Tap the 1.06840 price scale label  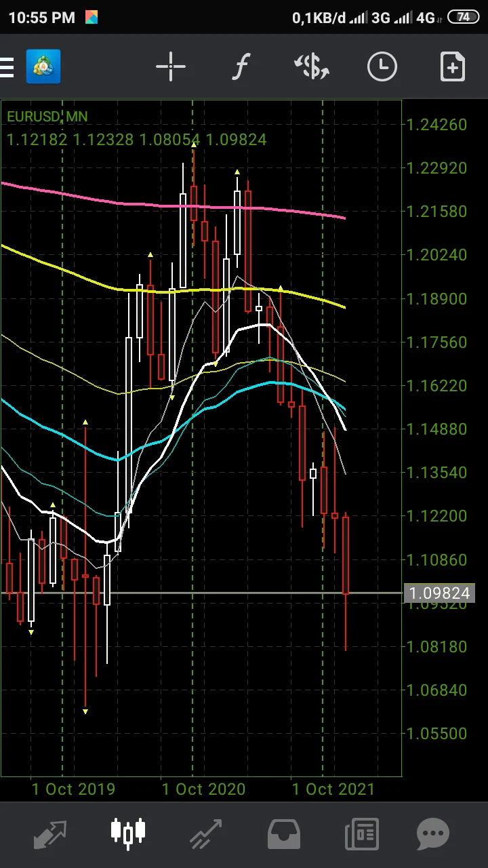[437, 690]
